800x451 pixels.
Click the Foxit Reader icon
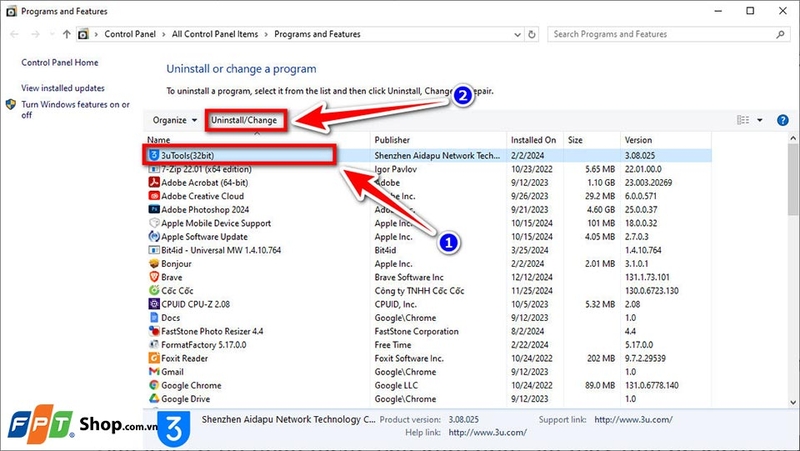tap(153, 357)
